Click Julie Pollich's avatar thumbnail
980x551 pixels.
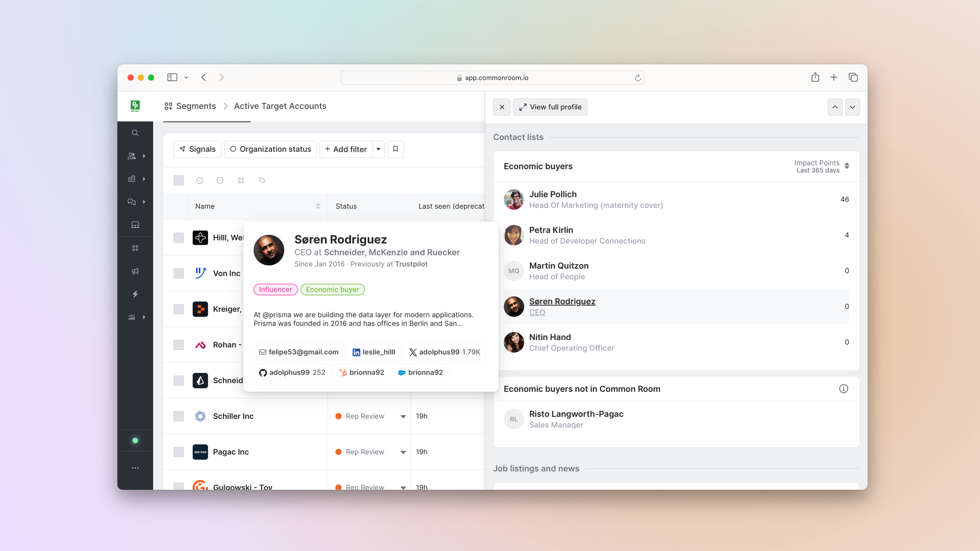coord(514,199)
